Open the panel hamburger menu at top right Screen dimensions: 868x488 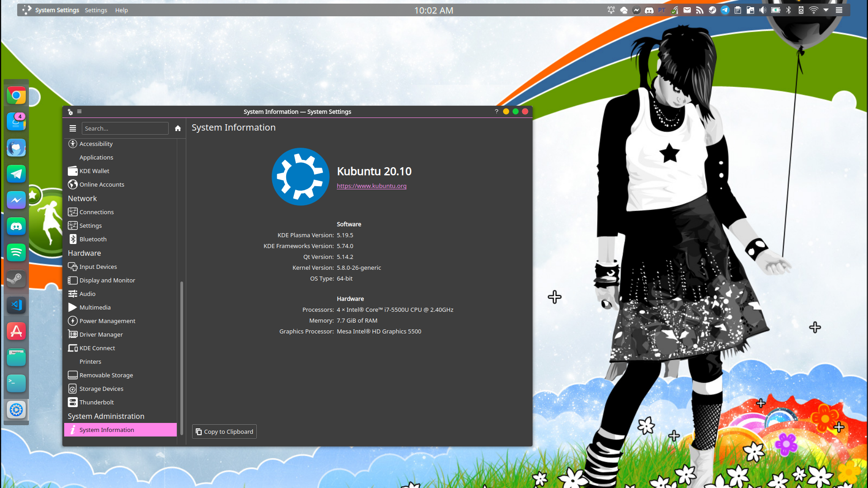pyautogui.click(x=839, y=10)
